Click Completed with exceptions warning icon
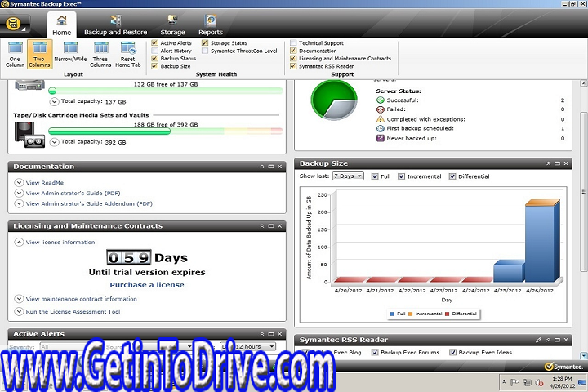Viewport: 588px width, 392px height. pos(381,119)
